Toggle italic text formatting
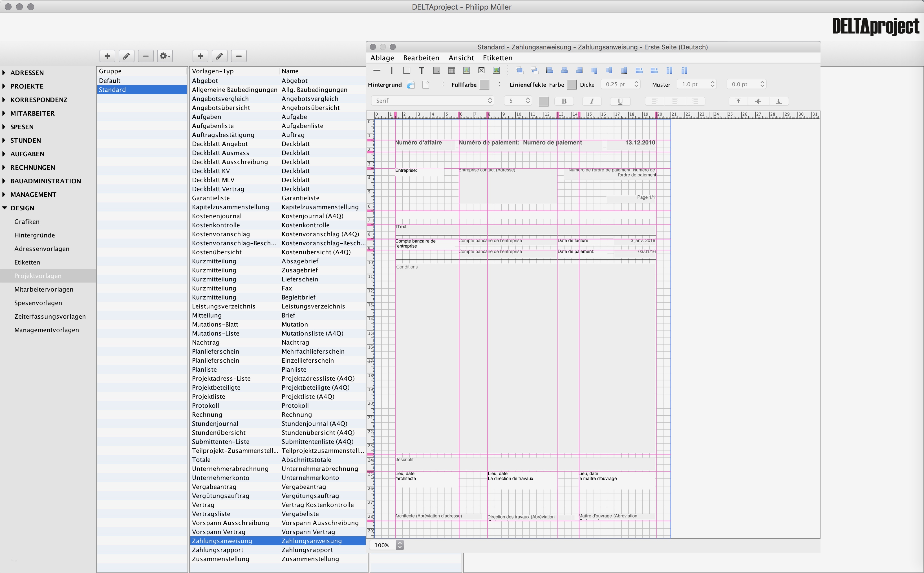This screenshot has width=924, height=573. (592, 101)
